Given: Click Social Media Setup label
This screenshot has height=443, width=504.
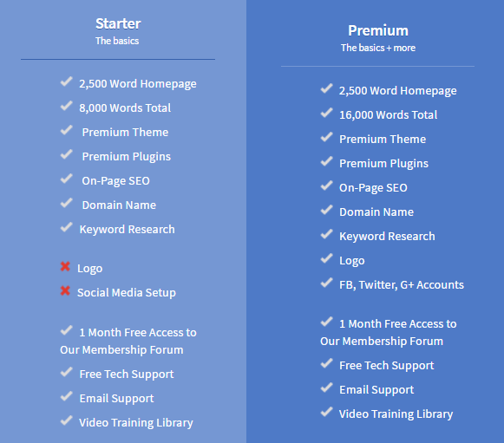Looking at the screenshot, I should 127,293.
